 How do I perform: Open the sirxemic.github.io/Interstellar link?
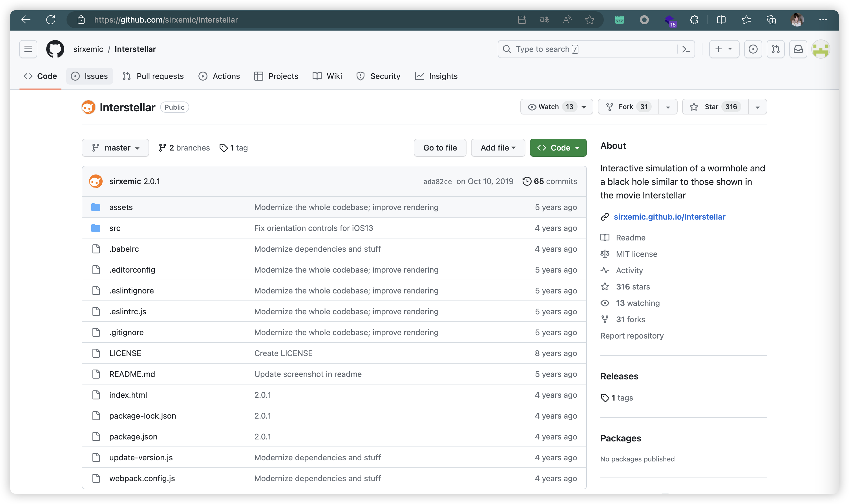(669, 217)
